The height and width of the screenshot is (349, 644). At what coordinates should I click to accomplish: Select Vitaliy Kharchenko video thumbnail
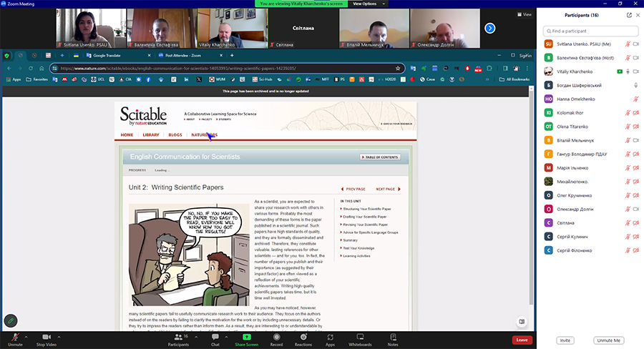[x=233, y=29]
